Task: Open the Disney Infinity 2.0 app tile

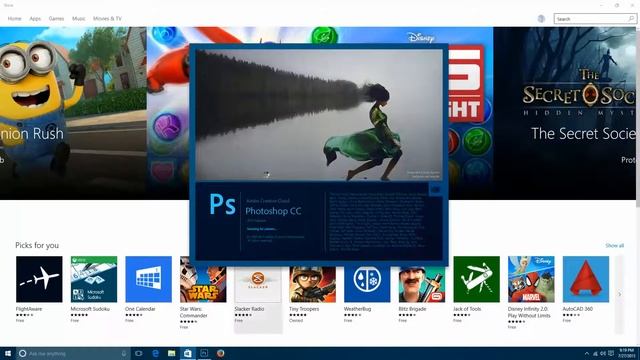Action: point(531,279)
